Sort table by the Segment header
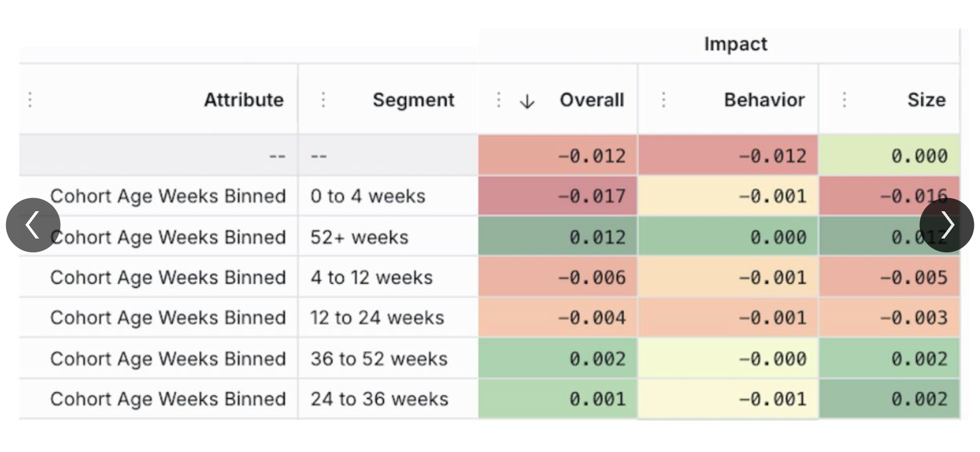This screenshot has width=980, height=452. [413, 100]
